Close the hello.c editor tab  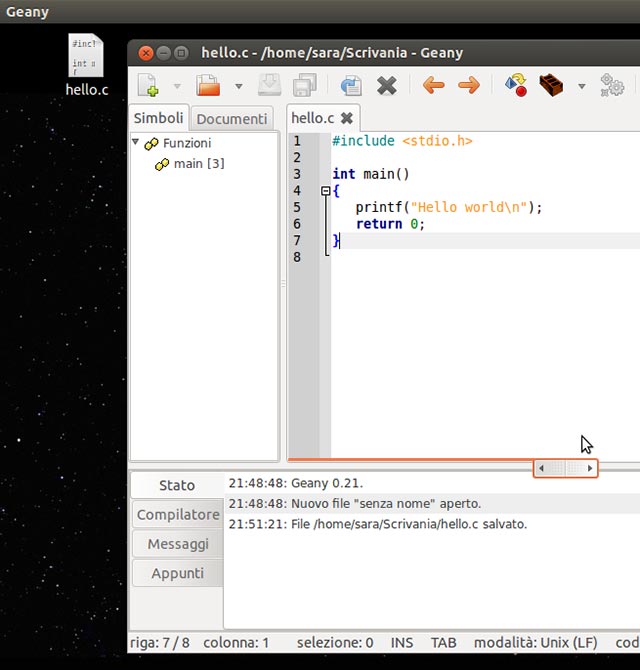[x=347, y=118]
